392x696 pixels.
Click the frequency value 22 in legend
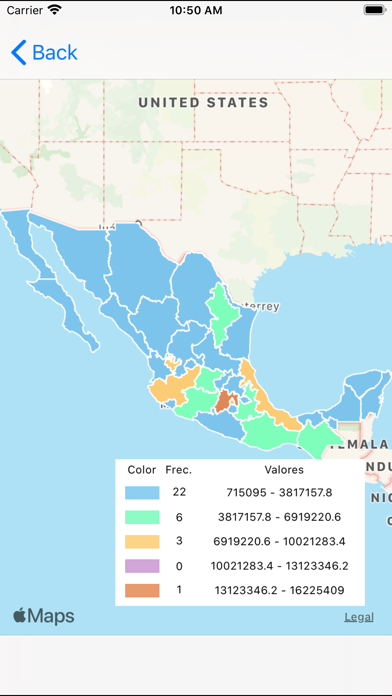(179, 492)
